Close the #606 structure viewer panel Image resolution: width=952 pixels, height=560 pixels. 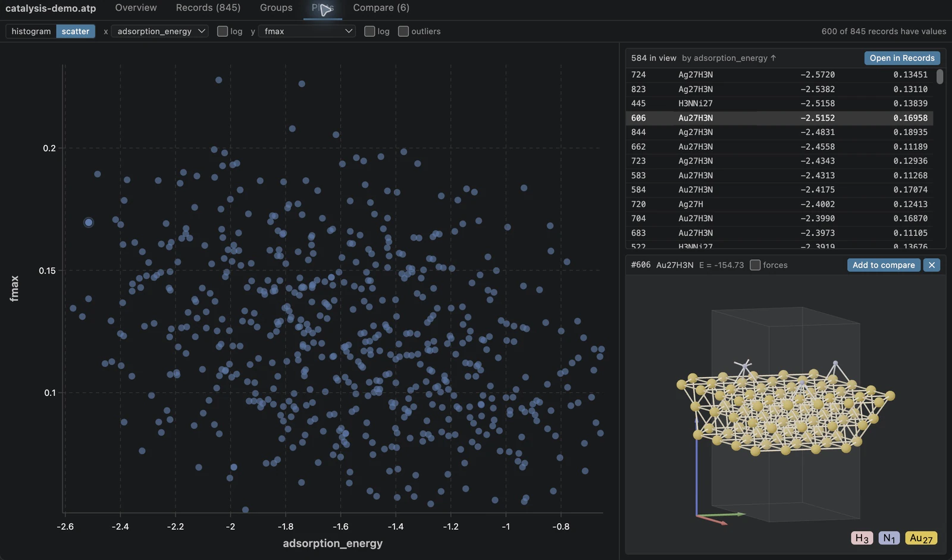(x=932, y=265)
